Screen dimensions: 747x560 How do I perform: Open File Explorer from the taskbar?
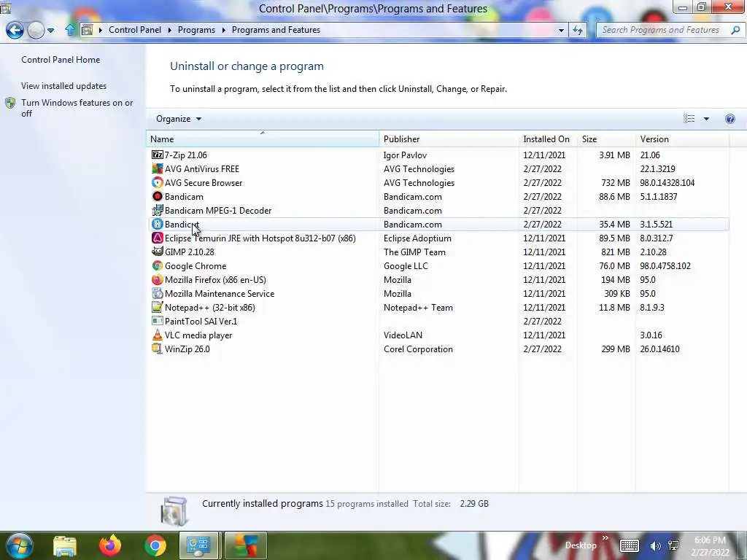[65, 546]
